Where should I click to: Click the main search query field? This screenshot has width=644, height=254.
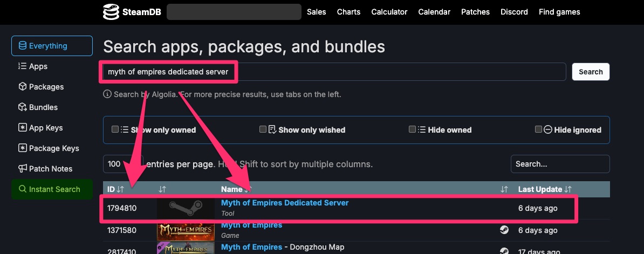coord(335,72)
